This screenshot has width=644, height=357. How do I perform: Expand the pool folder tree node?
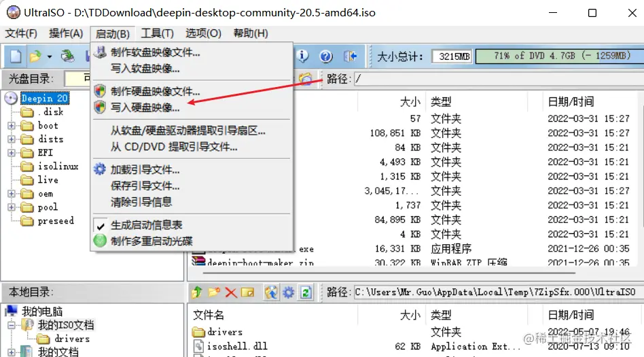[12, 207]
